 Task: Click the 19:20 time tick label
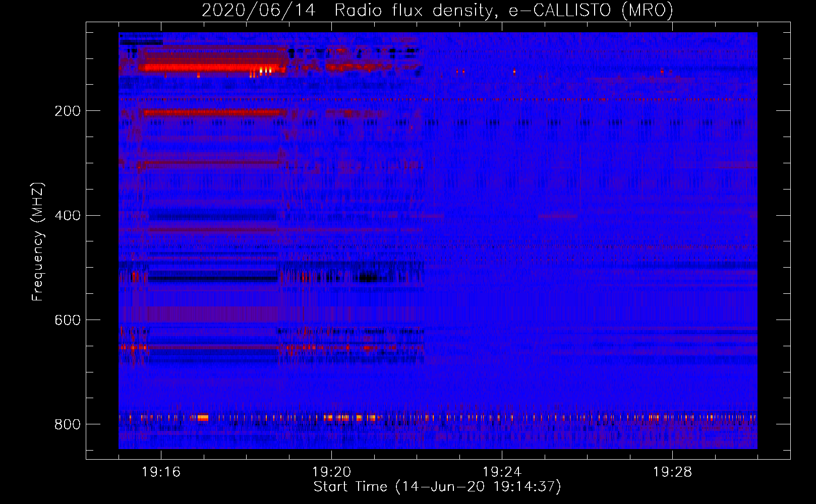coord(331,472)
